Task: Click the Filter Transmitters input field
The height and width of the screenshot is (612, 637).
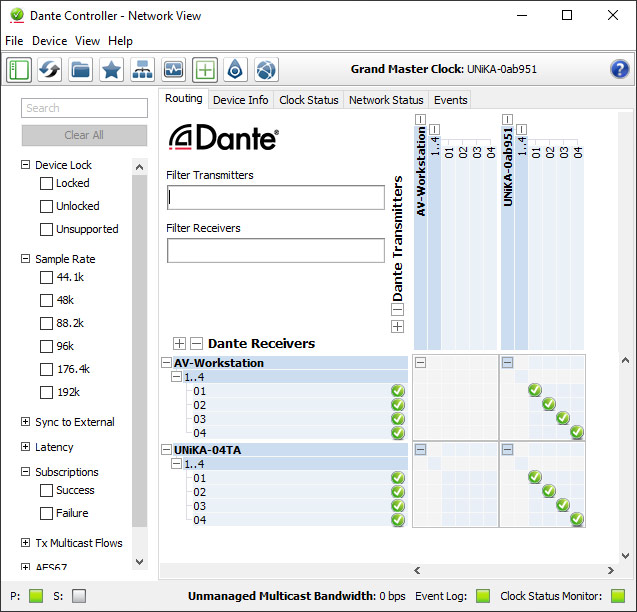Action: point(275,197)
